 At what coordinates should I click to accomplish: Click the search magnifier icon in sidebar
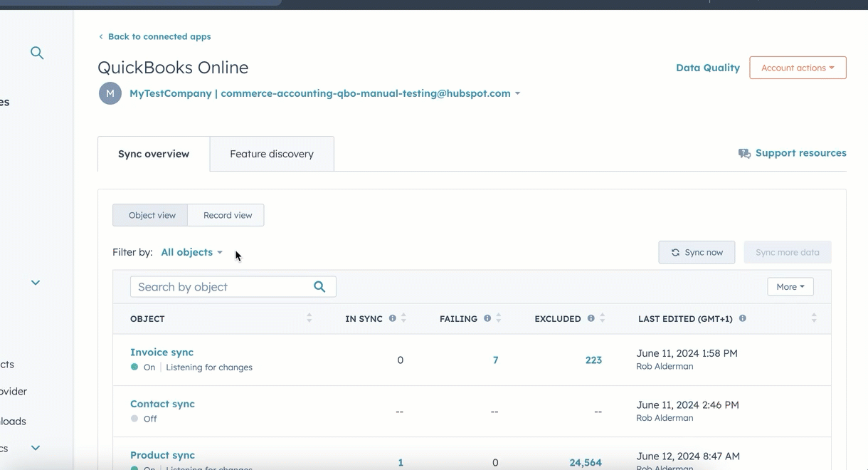tap(37, 53)
